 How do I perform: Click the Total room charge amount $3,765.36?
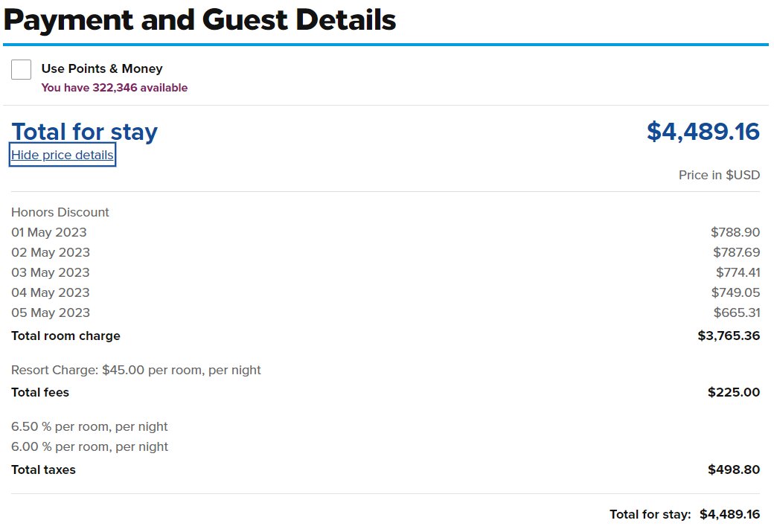click(729, 336)
